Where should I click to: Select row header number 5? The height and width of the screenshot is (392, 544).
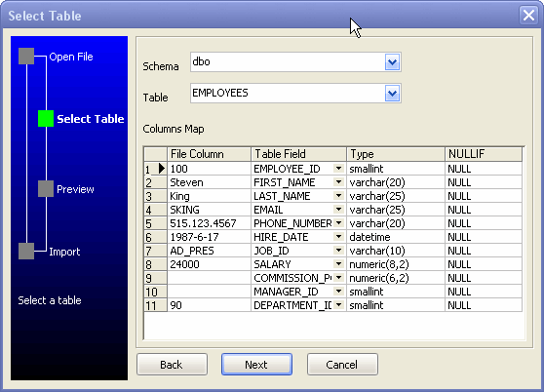pyautogui.click(x=155, y=223)
